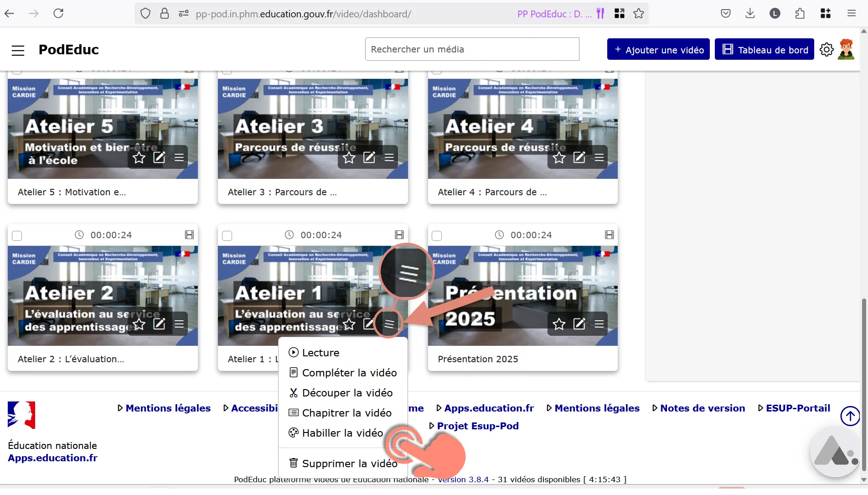Open the Atelier 2 : L'évaluation title
Image resolution: width=868 pixels, height=495 pixels.
tap(71, 360)
